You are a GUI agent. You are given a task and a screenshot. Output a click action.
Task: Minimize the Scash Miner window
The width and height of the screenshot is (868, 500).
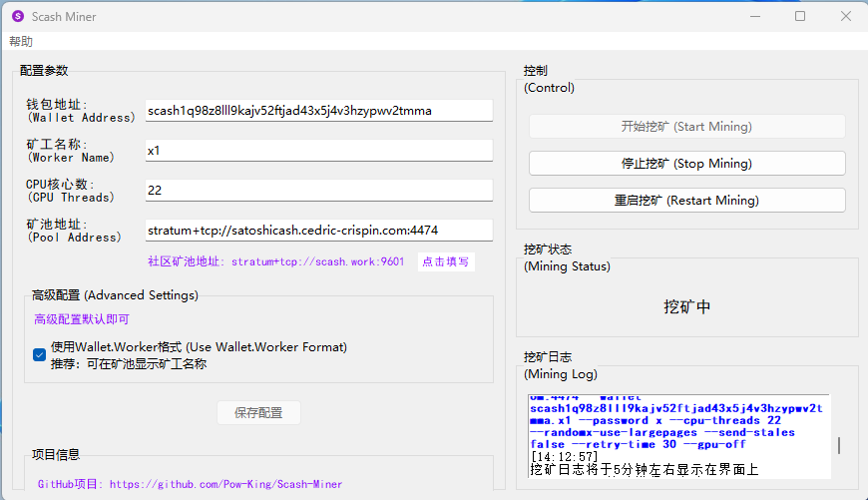(x=755, y=17)
